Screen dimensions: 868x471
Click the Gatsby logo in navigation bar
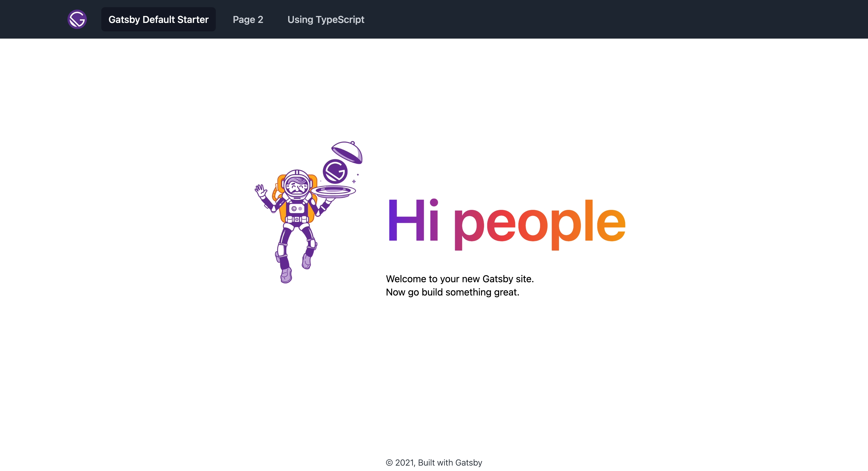tap(77, 19)
